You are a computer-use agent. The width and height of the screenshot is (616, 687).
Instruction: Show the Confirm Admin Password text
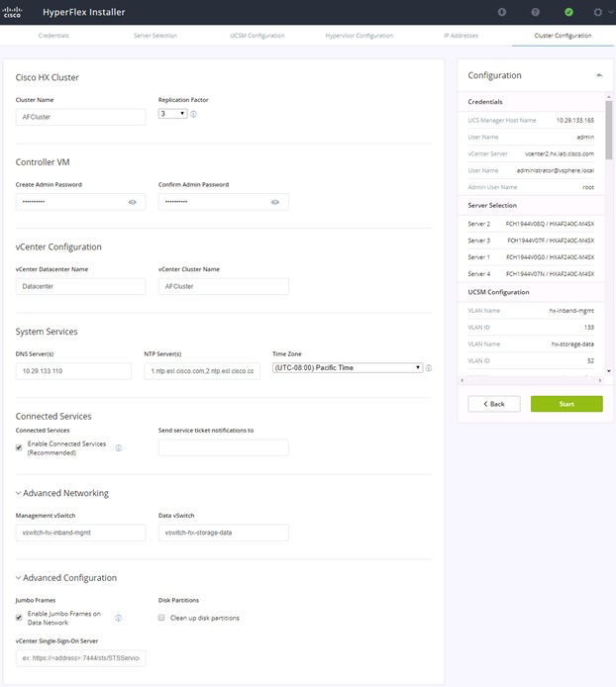pyautogui.click(x=275, y=202)
